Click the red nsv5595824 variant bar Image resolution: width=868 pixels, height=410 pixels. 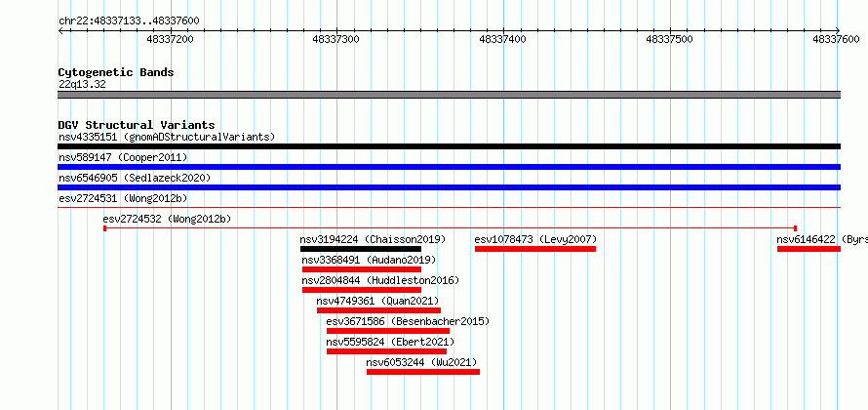386,351
